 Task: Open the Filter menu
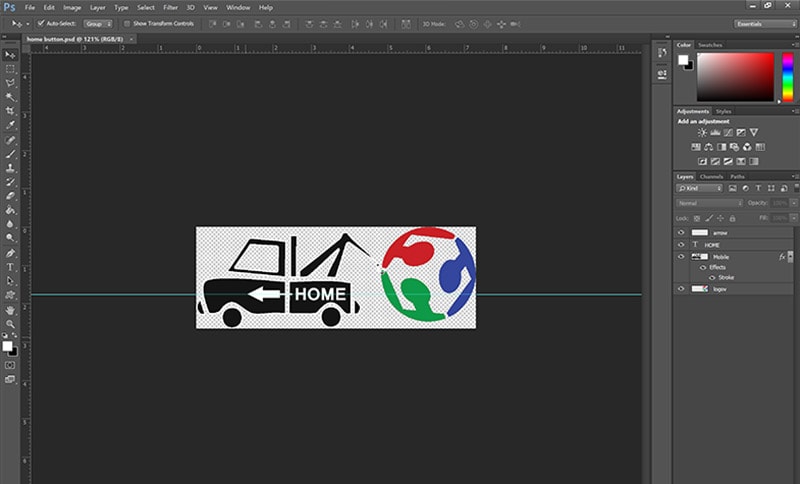170,8
